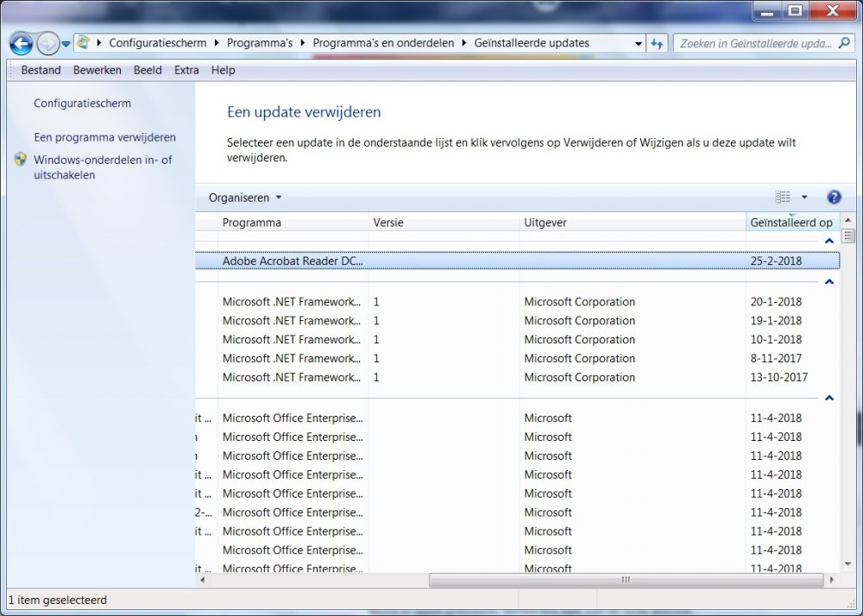This screenshot has width=863, height=616.
Task: Select the .NET Framework update dated 20-1-2018
Action: point(292,302)
